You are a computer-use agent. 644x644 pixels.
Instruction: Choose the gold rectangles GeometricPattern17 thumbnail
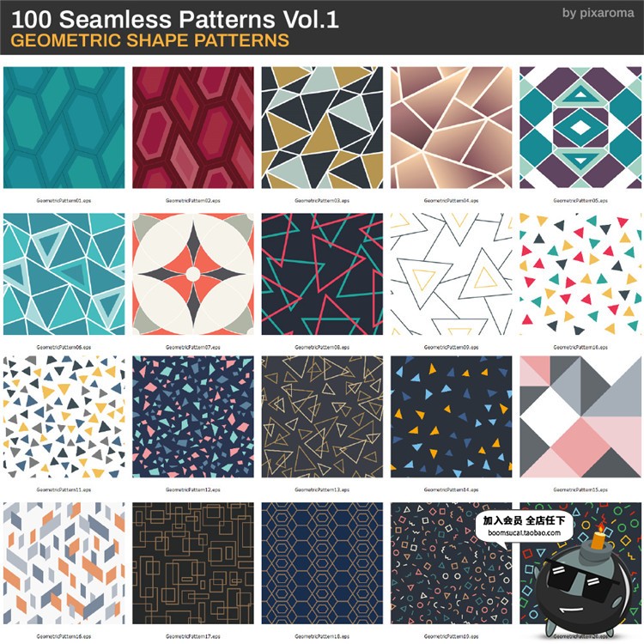click(x=193, y=563)
